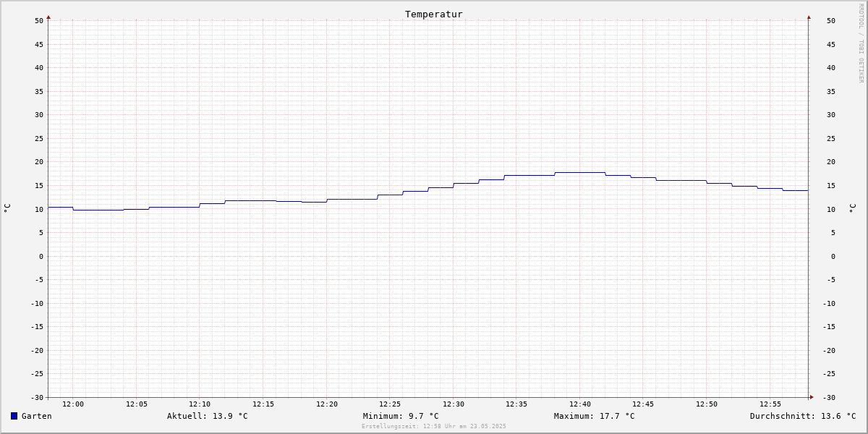Click the 45 label on right axis
The width and height of the screenshot is (868, 434).
tap(831, 44)
